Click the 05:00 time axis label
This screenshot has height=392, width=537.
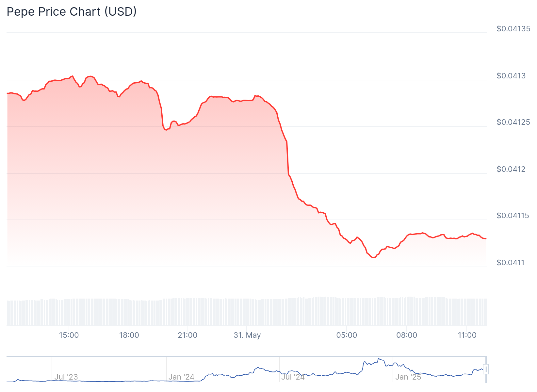347,335
